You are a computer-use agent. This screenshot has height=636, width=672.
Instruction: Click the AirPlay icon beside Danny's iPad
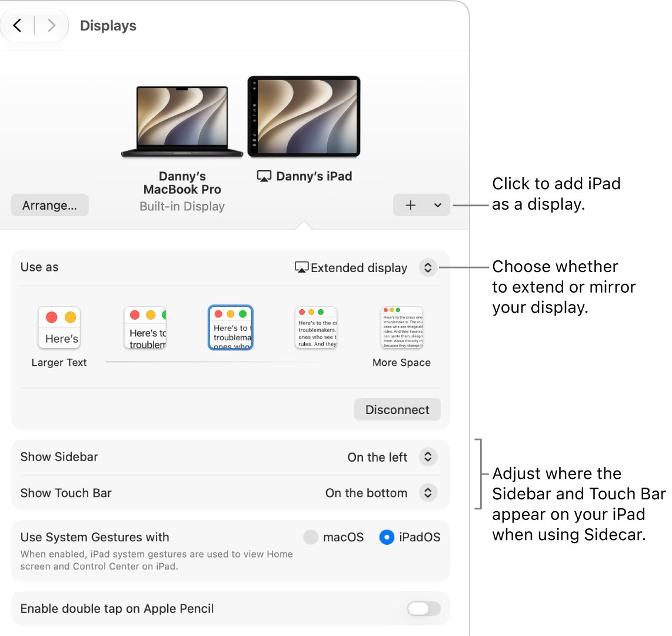click(264, 176)
